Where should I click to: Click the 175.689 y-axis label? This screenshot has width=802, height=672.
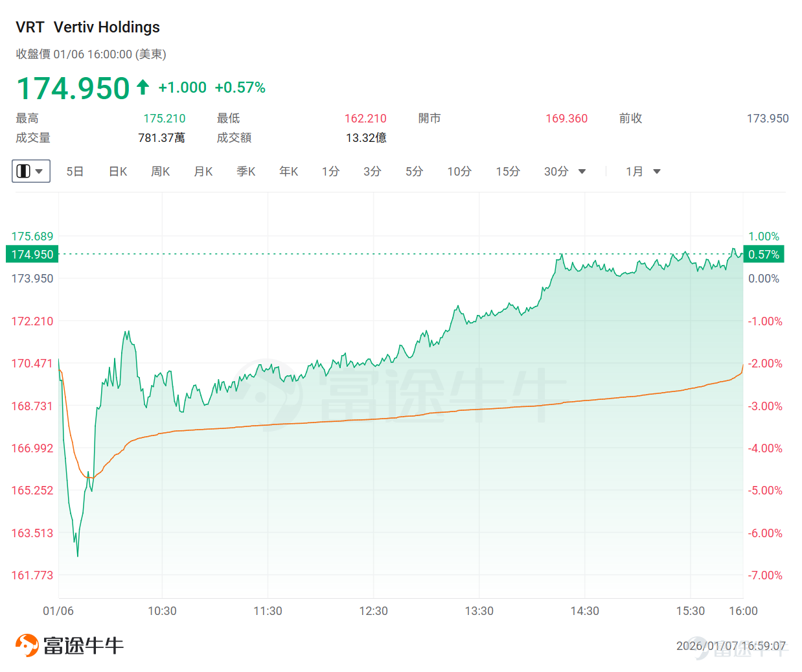tap(32, 237)
